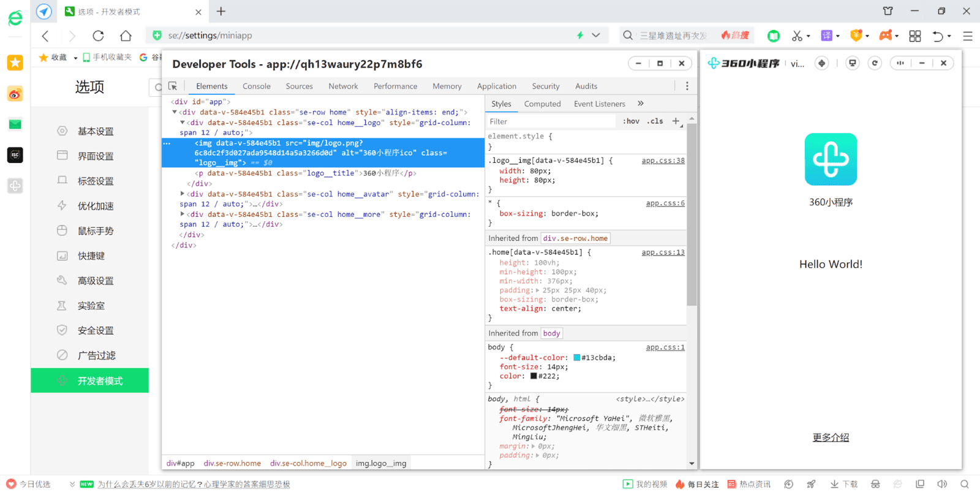Screen dimensions: 980x492
Task: Open the Weibo icon in left sidebar
Action: pyautogui.click(x=15, y=94)
